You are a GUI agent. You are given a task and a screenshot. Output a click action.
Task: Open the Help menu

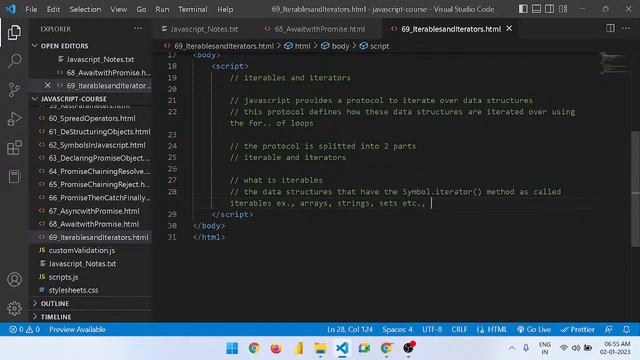pos(225,9)
